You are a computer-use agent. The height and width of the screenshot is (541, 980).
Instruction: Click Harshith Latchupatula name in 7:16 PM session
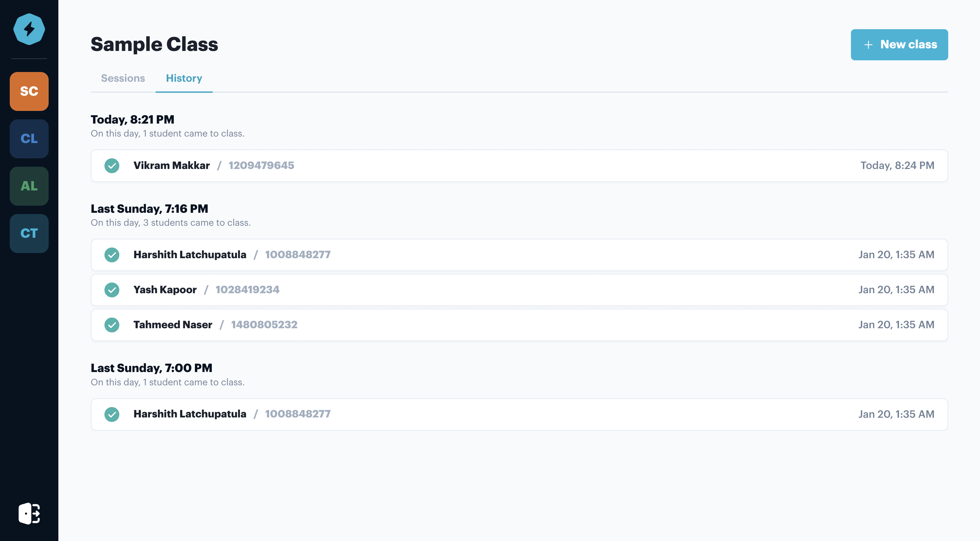pyautogui.click(x=190, y=255)
